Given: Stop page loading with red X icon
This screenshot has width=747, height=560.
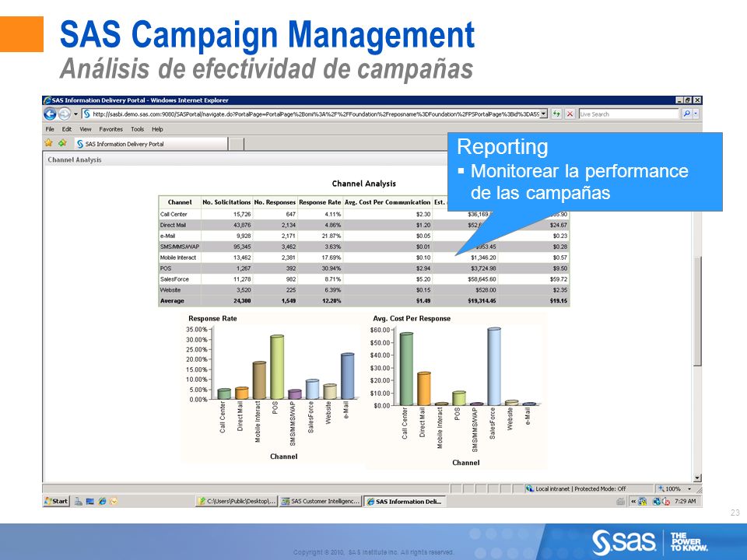Looking at the screenshot, I should 570,114.
